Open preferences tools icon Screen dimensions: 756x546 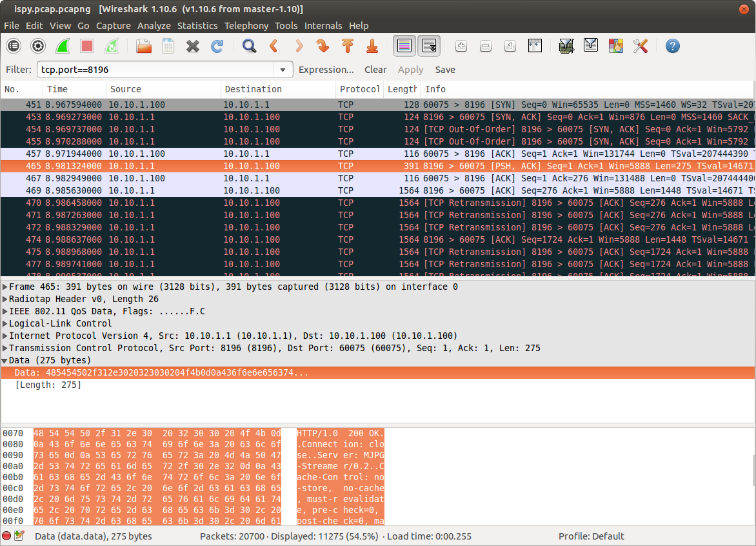pyautogui.click(x=641, y=46)
